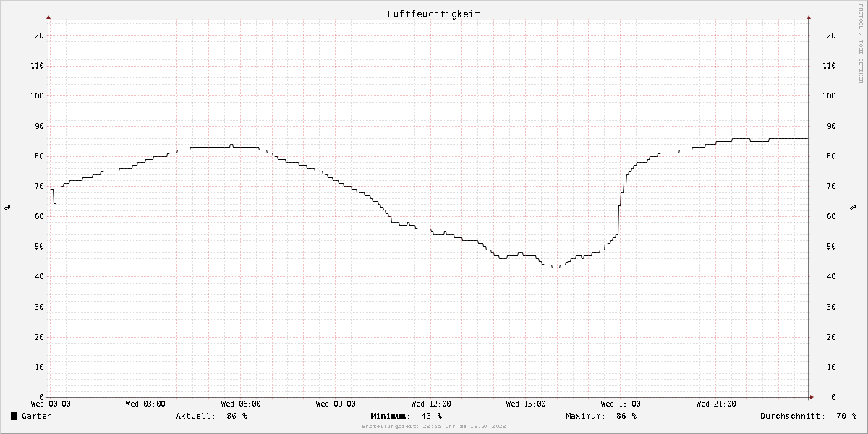The height and width of the screenshot is (434, 868).
Task: Click the 90 label on left axis
Action: click(39, 126)
